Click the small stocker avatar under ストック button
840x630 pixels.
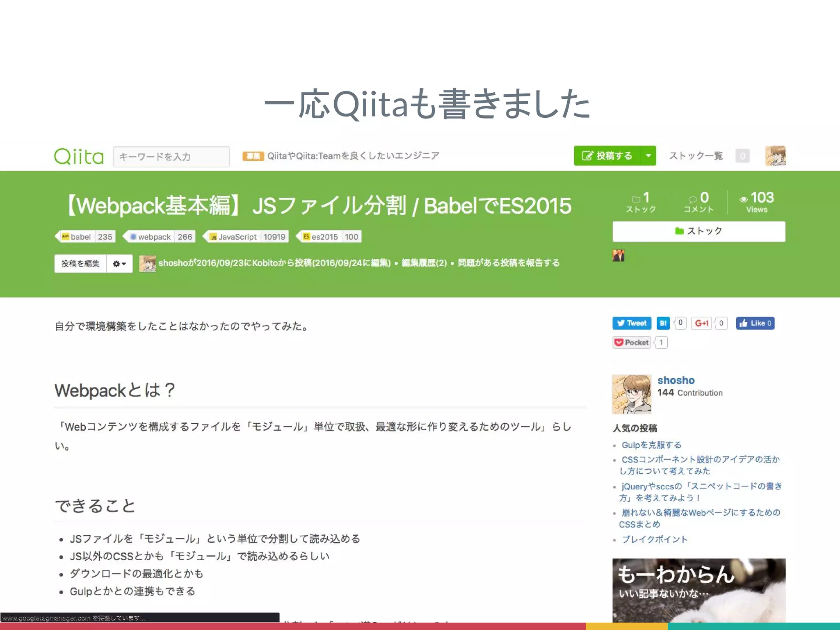click(618, 256)
